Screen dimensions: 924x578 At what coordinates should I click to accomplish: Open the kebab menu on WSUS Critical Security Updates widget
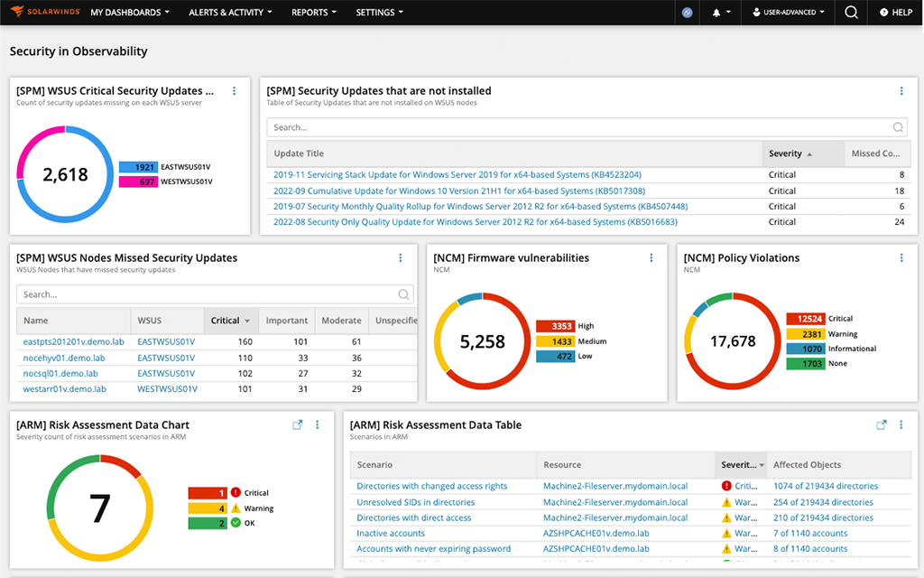(234, 90)
